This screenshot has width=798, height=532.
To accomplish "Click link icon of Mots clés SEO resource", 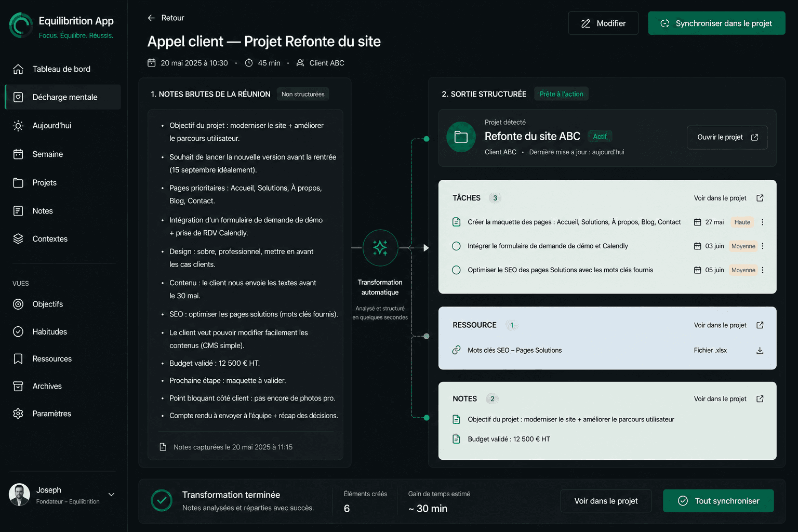I will click(456, 350).
